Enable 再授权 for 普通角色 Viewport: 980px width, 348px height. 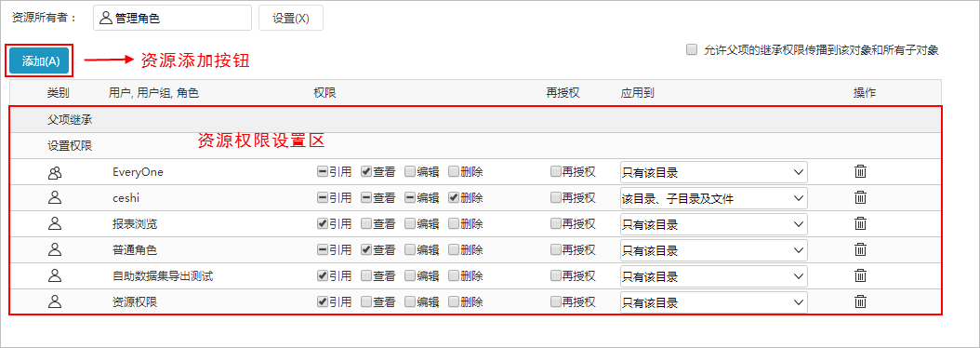(x=556, y=249)
